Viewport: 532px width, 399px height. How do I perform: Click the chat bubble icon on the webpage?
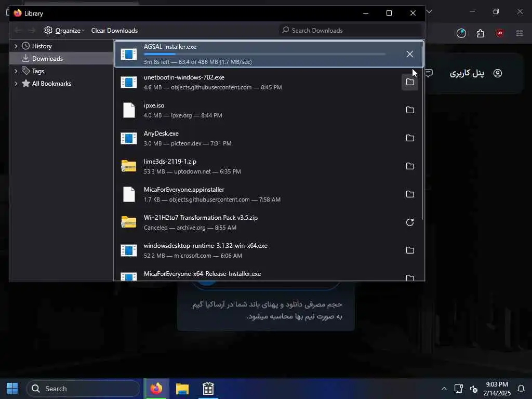click(x=429, y=73)
